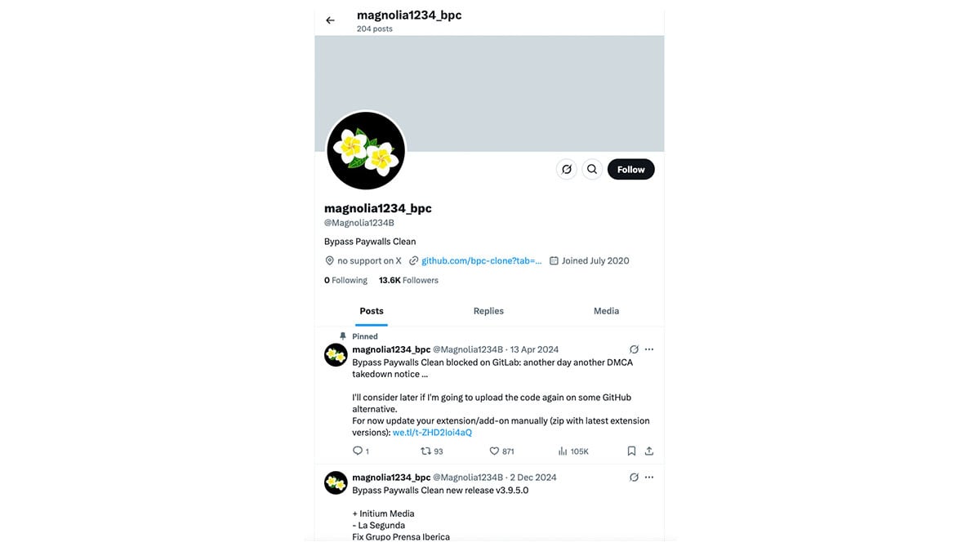Click Grok icon on the pinned post
Viewport: 980px width, 551px height.
(634, 349)
